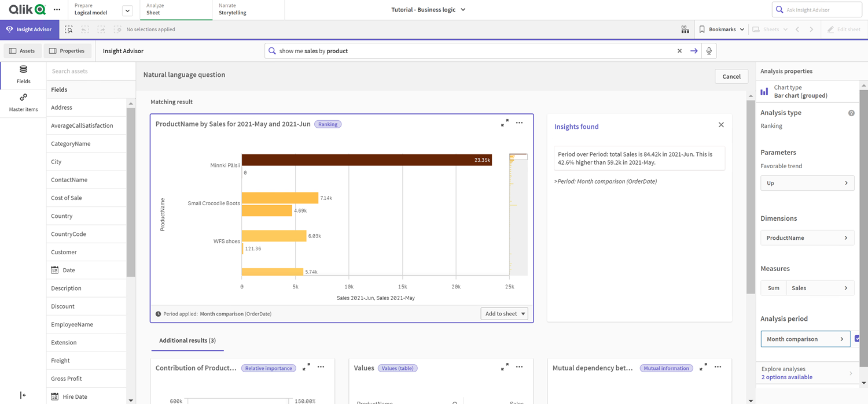Collapse the left assets panel
The width and height of the screenshot is (868, 404).
(23, 395)
